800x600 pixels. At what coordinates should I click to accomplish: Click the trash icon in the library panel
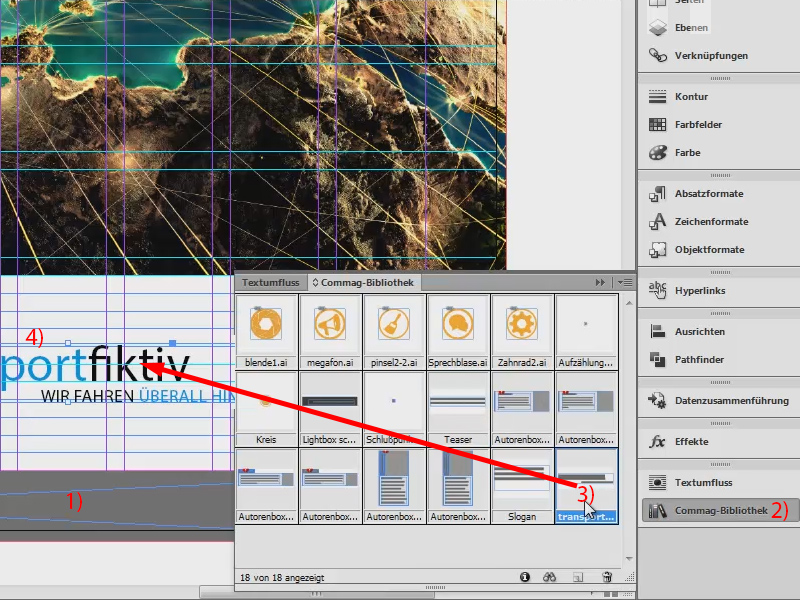click(x=607, y=577)
